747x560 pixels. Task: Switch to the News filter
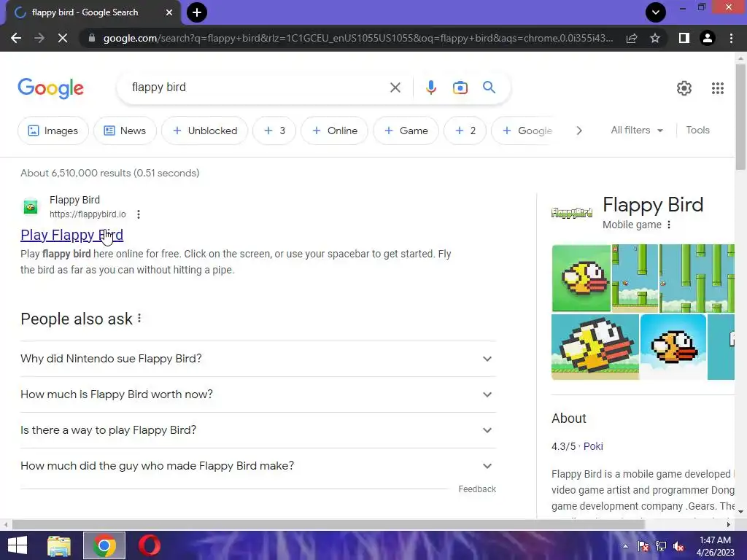click(125, 131)
